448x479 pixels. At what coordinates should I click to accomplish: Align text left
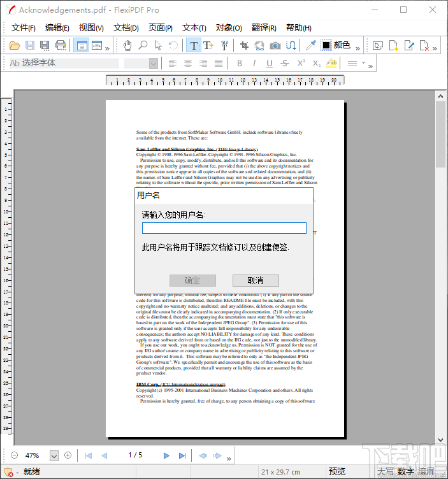[173, 63]
